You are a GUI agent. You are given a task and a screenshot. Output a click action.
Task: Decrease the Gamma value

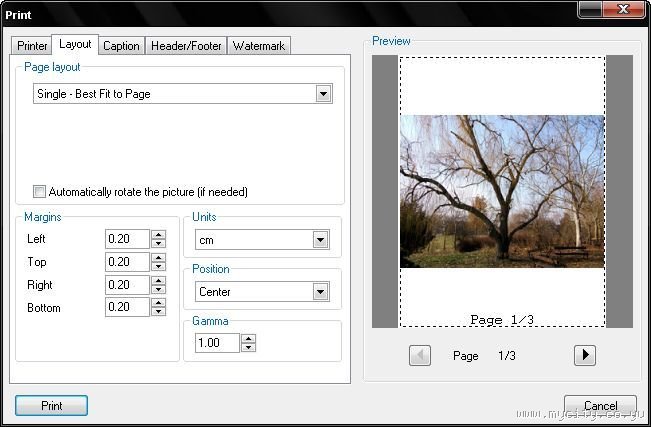pyautogui.click(x=248, y=347)
